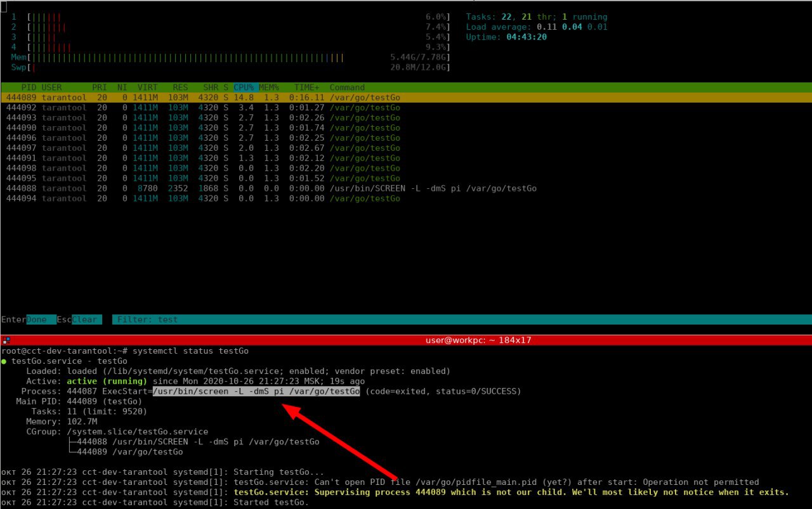Click log line Can't open PID file
This screenshot has width=812, height=509.
[380, 482]
